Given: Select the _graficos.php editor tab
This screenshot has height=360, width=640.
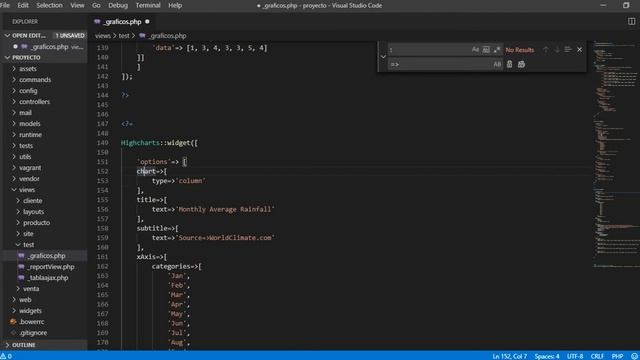Looking at the screenshot, I should [122, 22].
